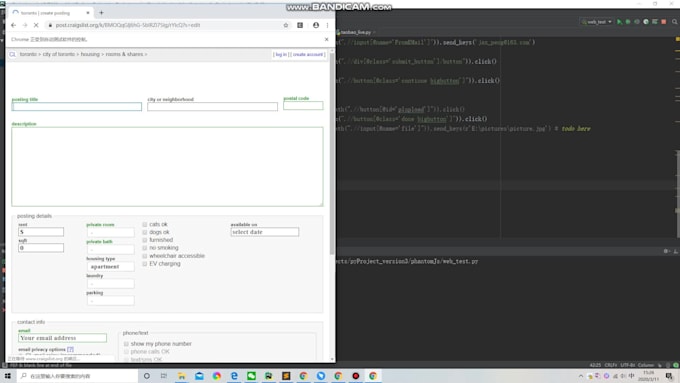Viewport: 680px width, 383px height.
Task: Open File Explorer from taskbar
Action: [x=182, y=376]
